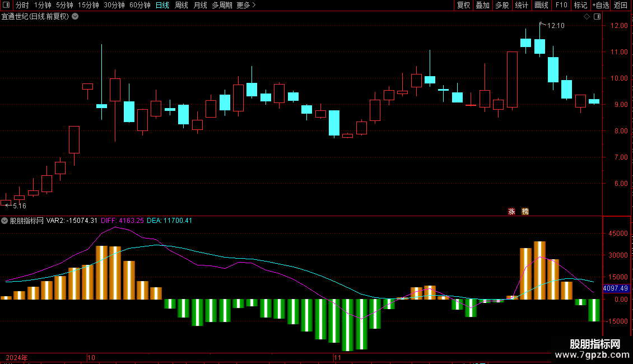This screenshot has height=364, width=633.
Task: Click the 榜 marker on the chart
Action: point(525,212)
